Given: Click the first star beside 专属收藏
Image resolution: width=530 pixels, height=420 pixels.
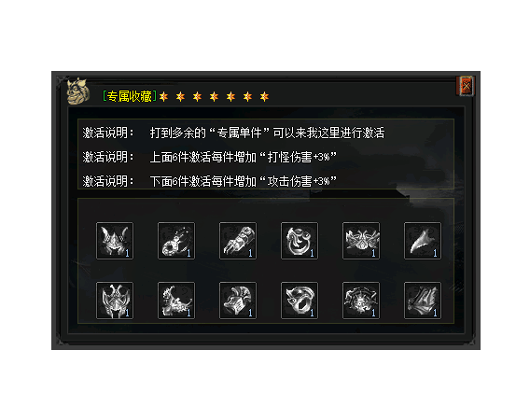Looking at the screenshot, I should [x=163, y=97].
